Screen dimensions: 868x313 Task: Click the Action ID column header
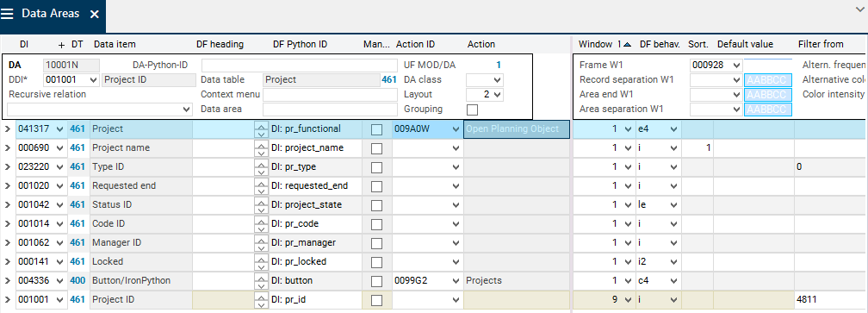[x=415, y=44]
